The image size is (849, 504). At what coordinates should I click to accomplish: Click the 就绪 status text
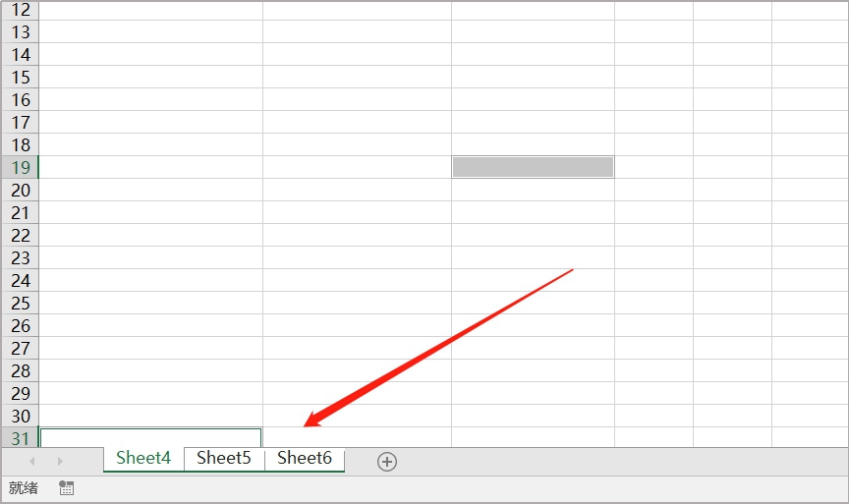click(24, 487)
